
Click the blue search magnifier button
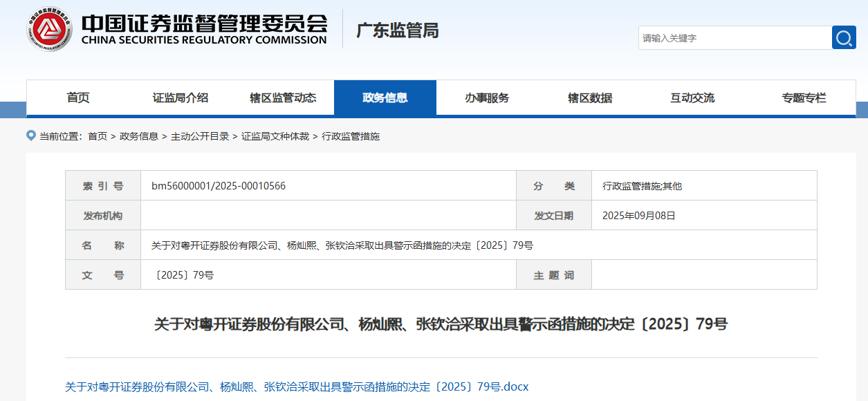click(844, 37)
